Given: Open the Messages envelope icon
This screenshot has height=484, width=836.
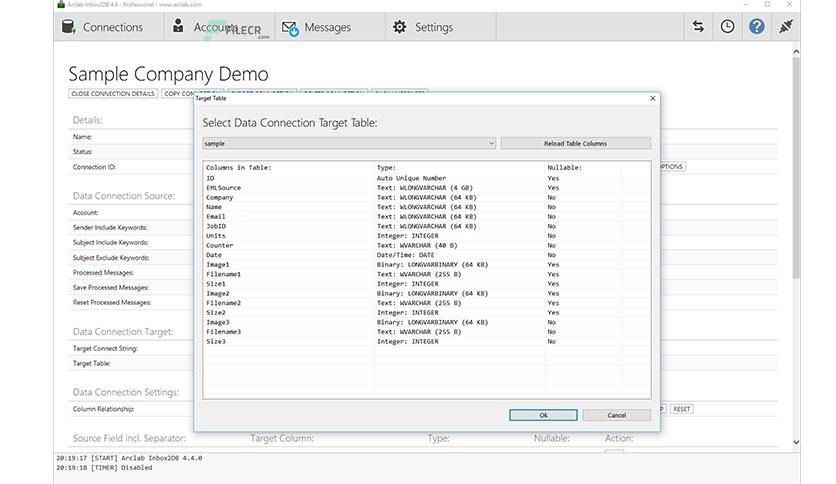Looking at the screenshot, I should (290, 28).
